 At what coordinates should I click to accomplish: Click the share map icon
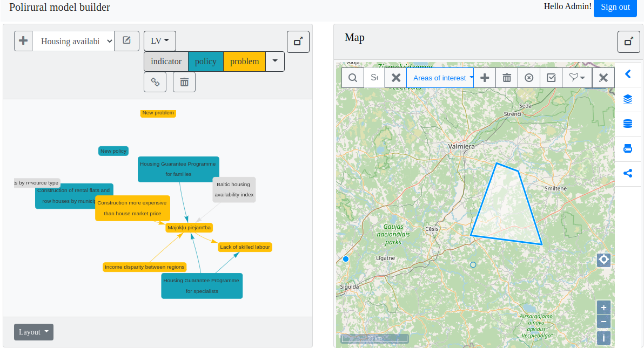point(628,173)
